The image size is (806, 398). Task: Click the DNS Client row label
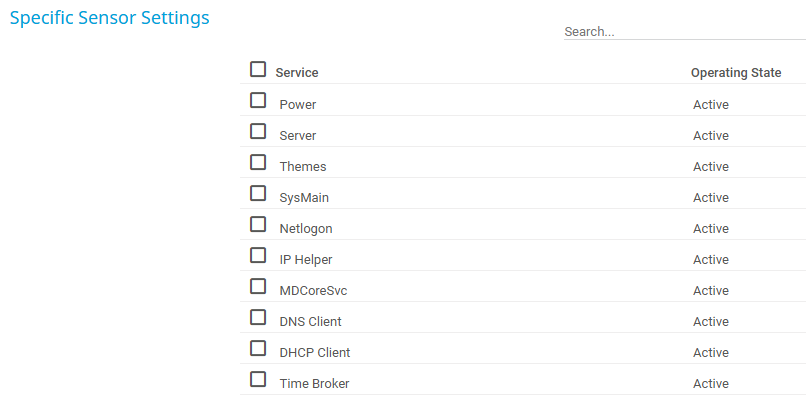tap(310, 322)
